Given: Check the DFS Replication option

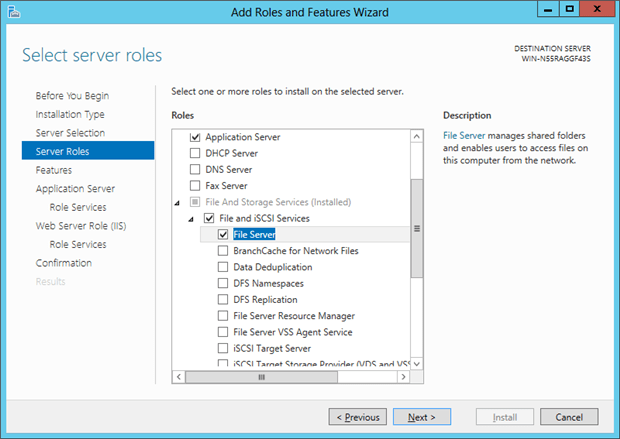Looking at the screenshot, I should tap(223, 299).
